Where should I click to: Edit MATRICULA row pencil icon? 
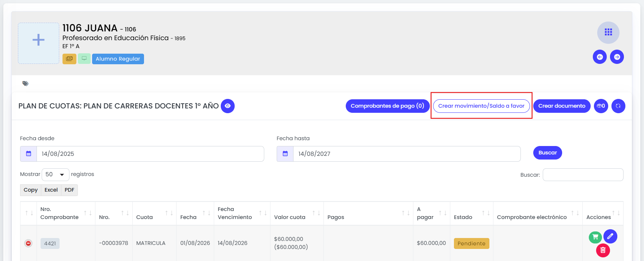point(610,236)
